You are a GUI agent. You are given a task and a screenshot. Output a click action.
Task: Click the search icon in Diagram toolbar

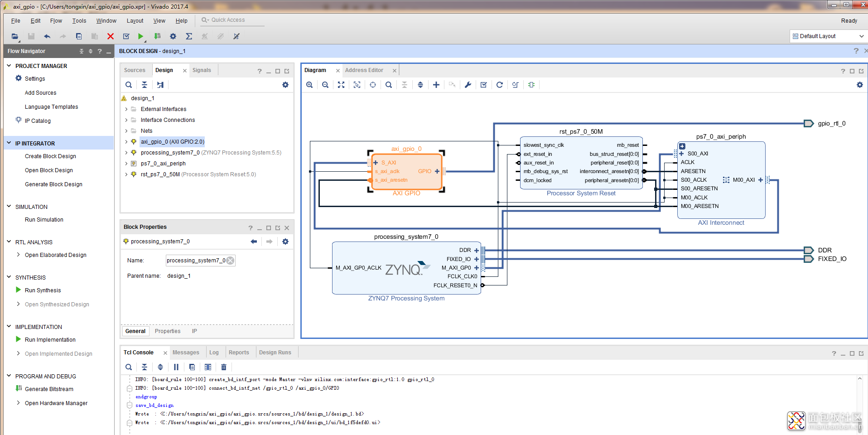(389, 85)
